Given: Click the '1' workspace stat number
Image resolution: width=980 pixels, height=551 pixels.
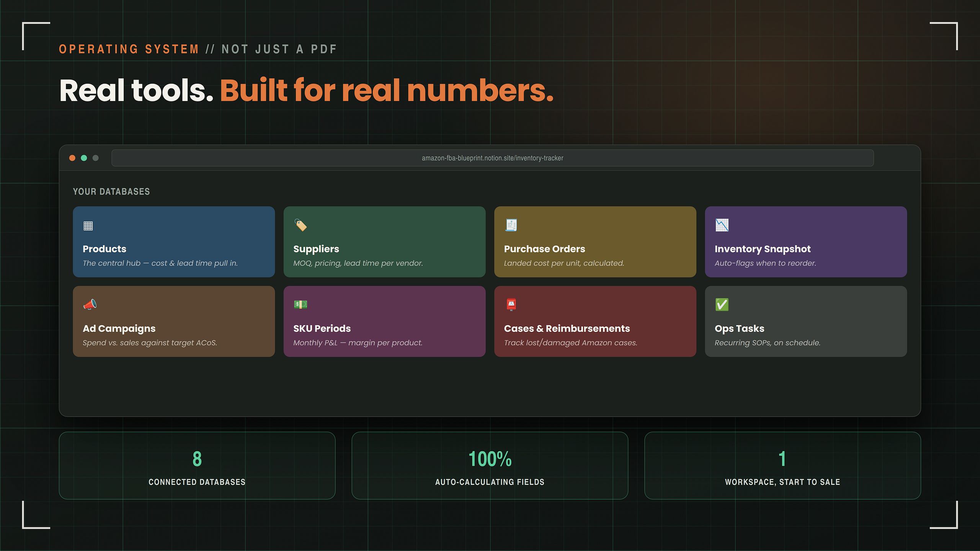Looking at the screenshot, I should coord(782,459).
